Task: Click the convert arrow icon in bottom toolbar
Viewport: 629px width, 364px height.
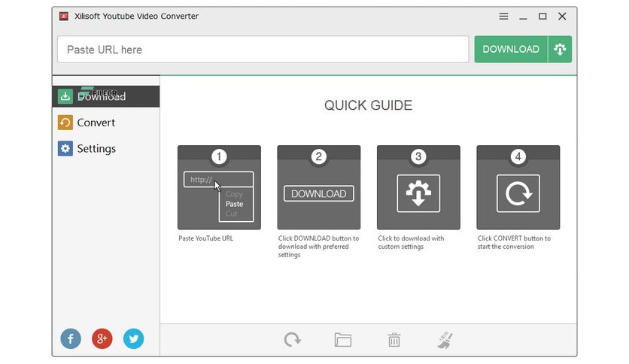Action: point(292,340)
